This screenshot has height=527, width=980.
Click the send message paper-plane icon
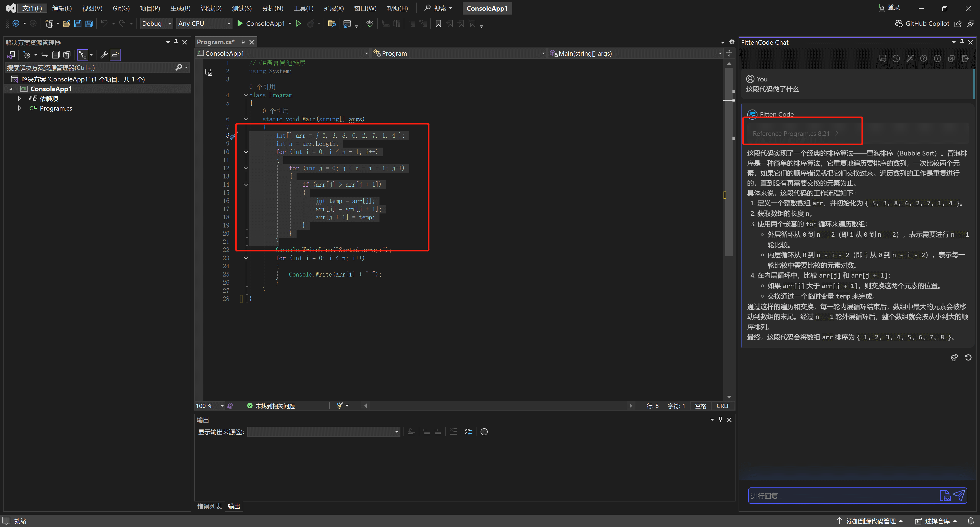[959, 495]
